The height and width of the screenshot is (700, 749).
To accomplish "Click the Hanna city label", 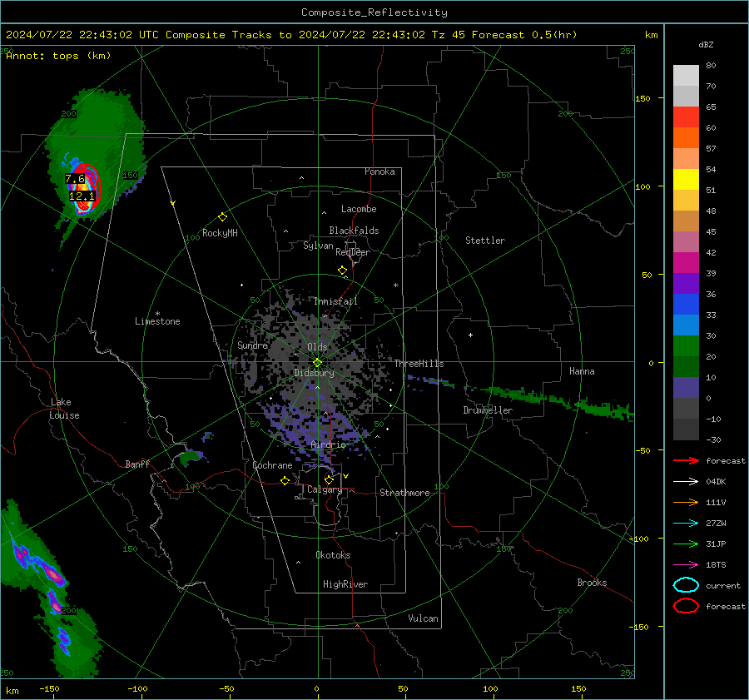I will tap(582, 371).
